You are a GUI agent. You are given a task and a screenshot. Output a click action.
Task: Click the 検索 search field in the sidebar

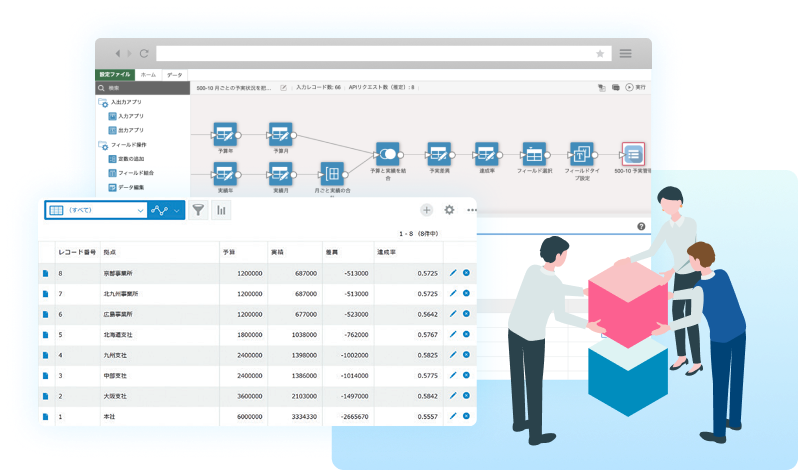tap(145, 88)
